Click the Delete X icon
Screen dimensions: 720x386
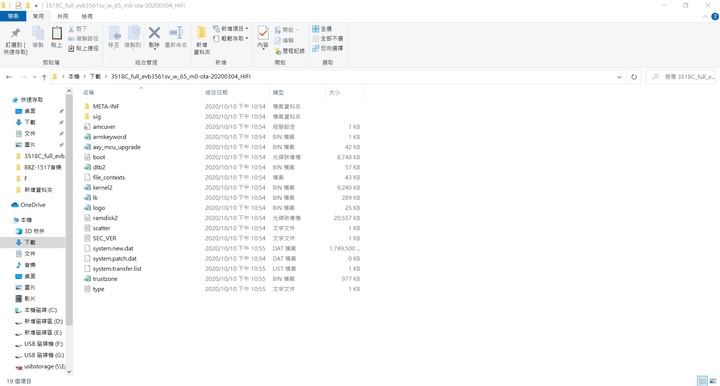tap(154, 33)
